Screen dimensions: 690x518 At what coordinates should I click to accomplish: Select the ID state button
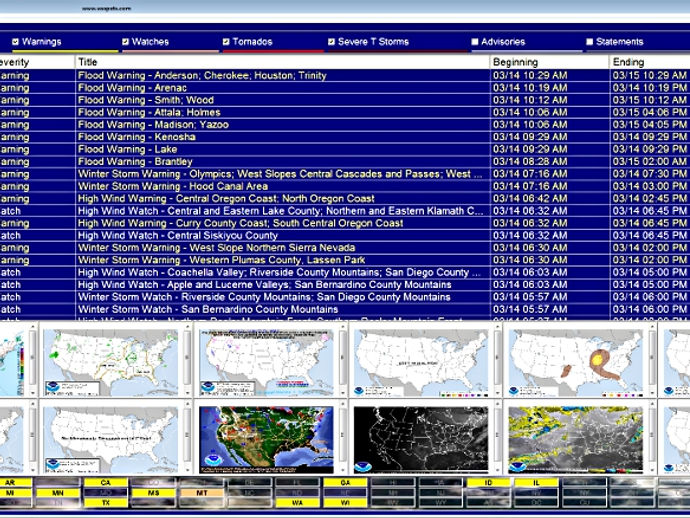[488, 482]
